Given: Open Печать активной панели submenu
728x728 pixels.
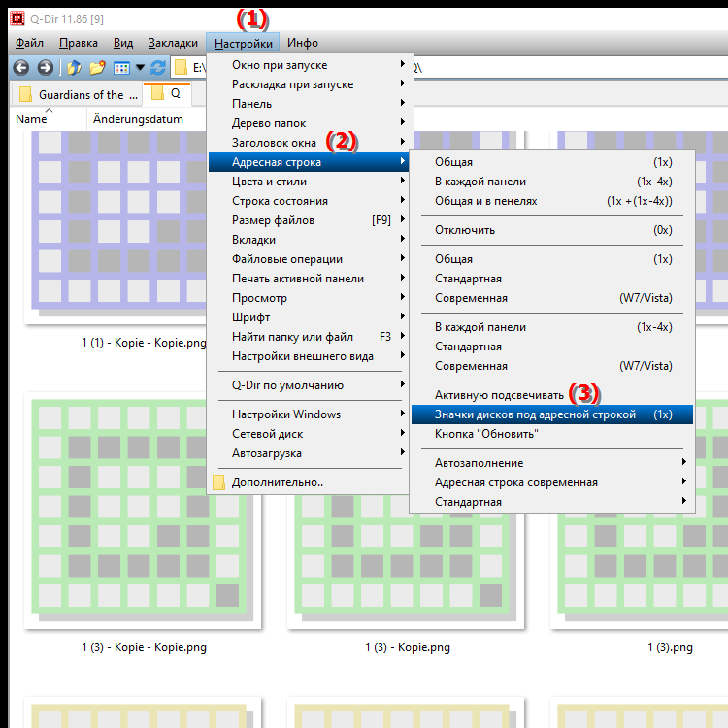Looking at the screenshot, I should click(x=308, y=279).
